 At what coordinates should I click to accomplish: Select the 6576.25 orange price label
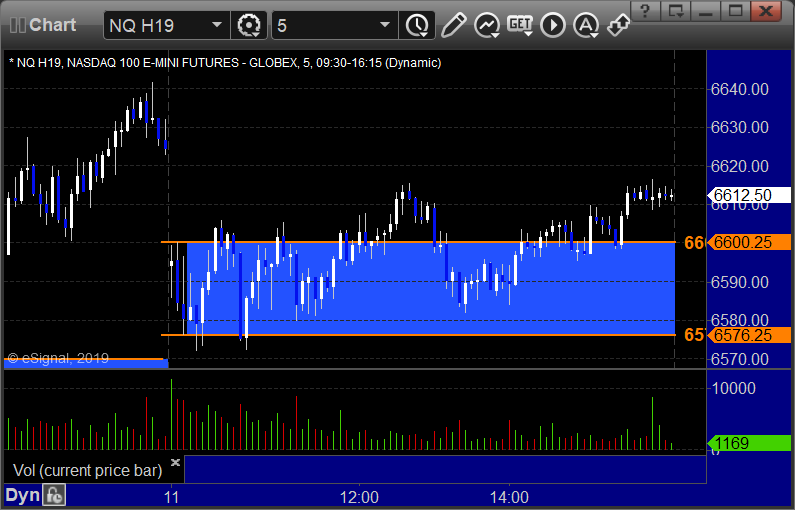[x=749, y=335]
